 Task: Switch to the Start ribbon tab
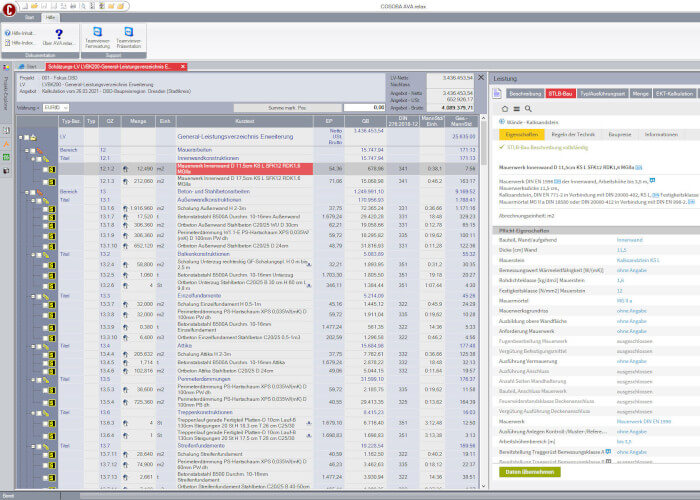(29, 17)
